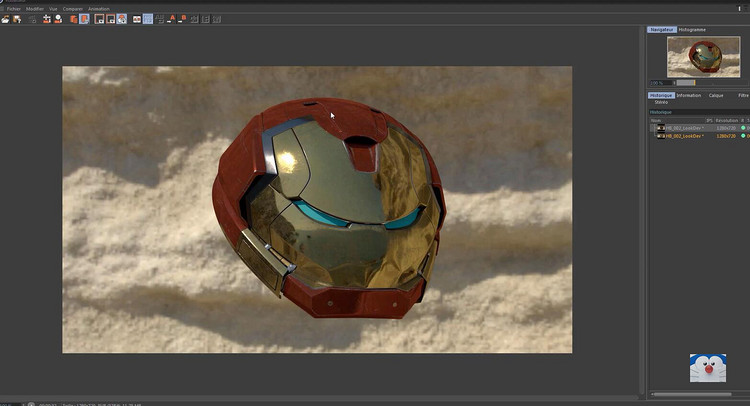The image size is (750, 406).
Task: Select the Historique tab
Action: pyautogui.click(x=661, y=96)
